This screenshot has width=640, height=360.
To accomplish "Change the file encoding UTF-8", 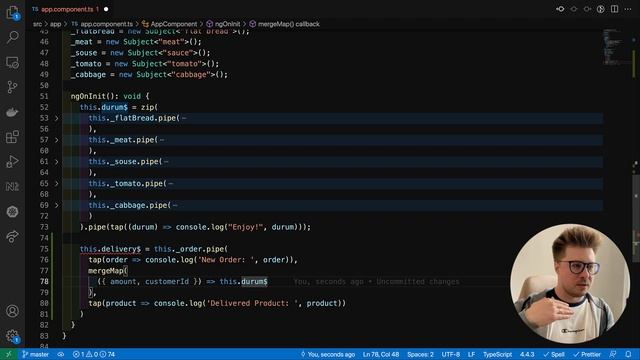I will click(x=451, y=354).
